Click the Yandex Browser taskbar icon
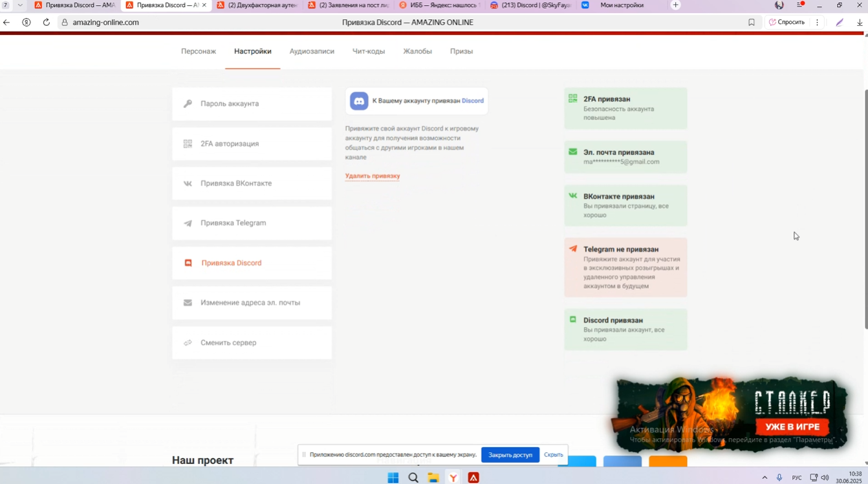Viewport: 868px width, 484px height. (453, 478)
